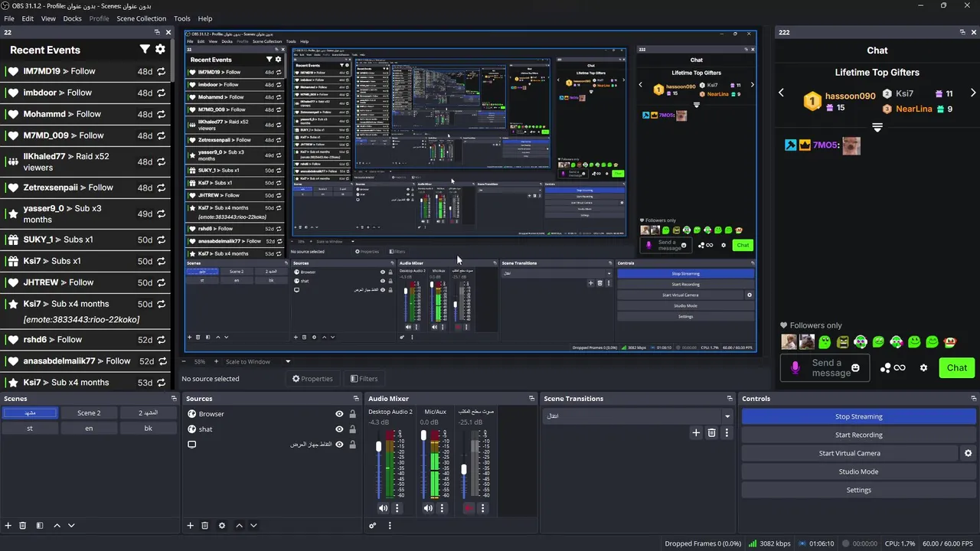Open Settings from Controls dock
980x551 pixels.
pos(858,490)
